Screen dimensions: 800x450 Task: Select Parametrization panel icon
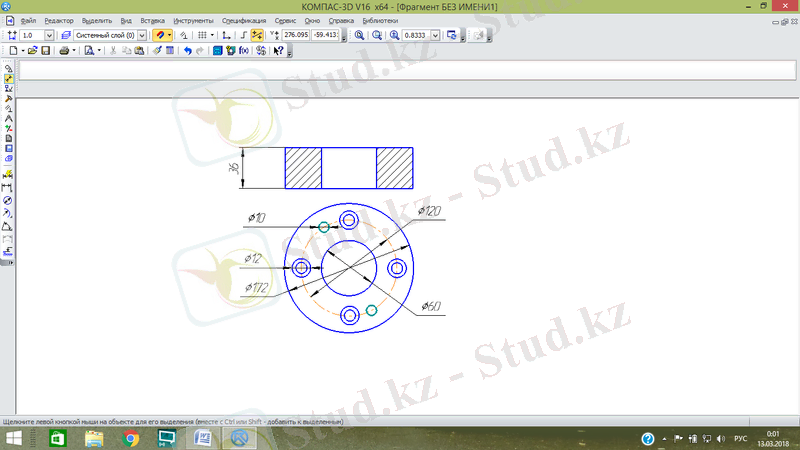pos(8,109)
